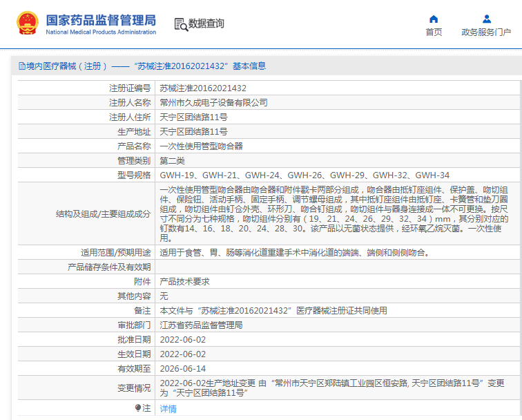
Task: Click the 数据查询 label
Action: [206, 23]
